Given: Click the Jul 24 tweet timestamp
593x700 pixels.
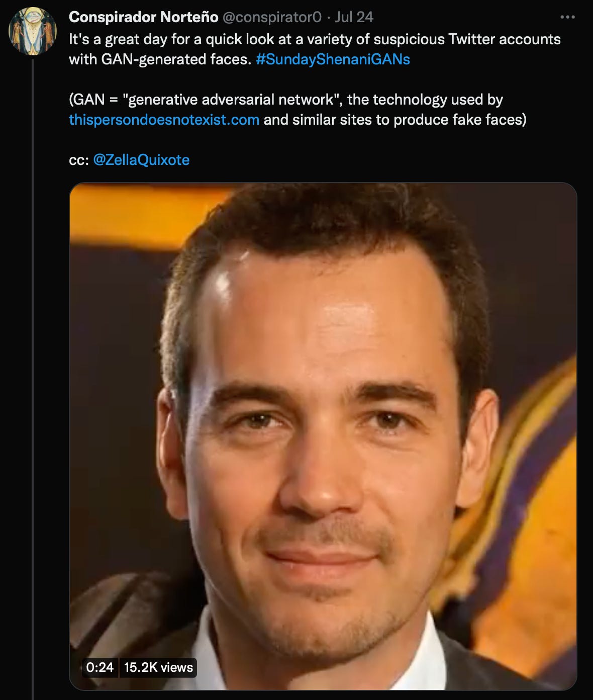Looking at the screenshot, I should [x=354, y=17].
